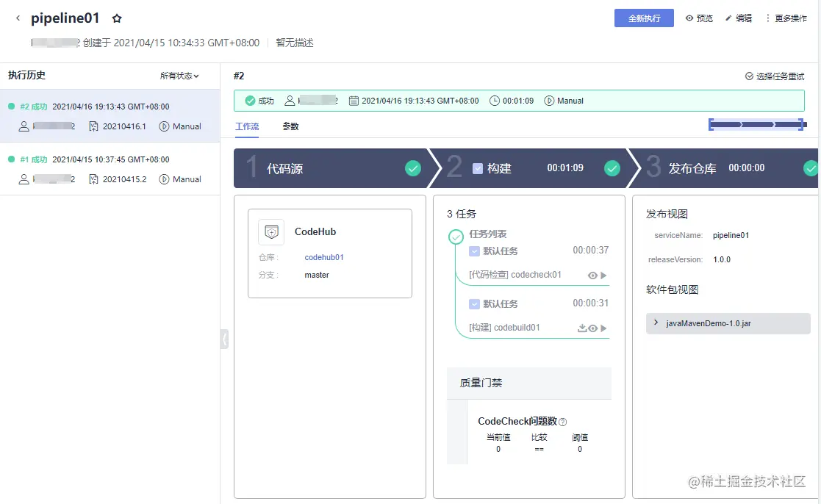Click the 任务列表 circle check icon
The width and height of the screenshot is (821, 504).
[456, 237]
